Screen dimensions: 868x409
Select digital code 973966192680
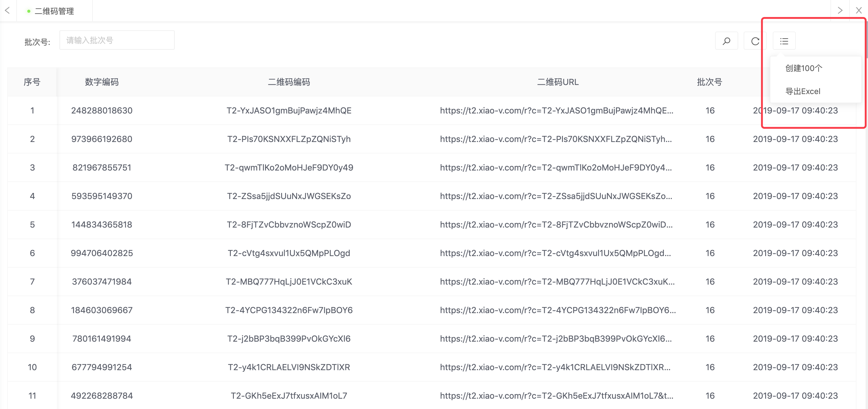pos(102,139)
